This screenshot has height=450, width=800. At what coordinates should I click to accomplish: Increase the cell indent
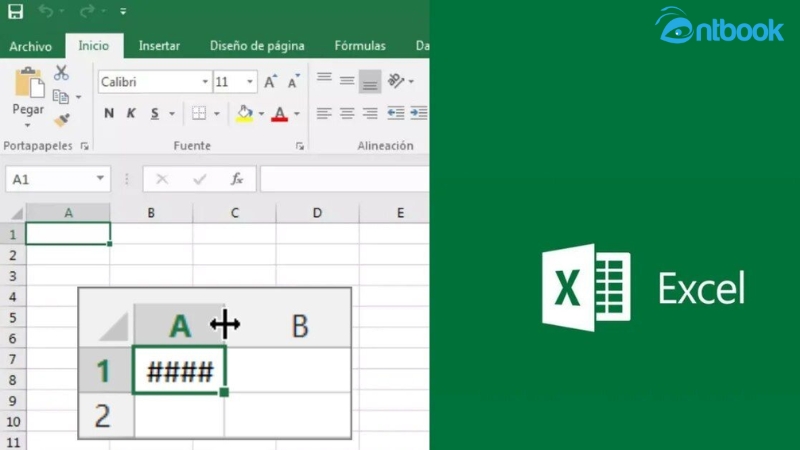[419, 113]
